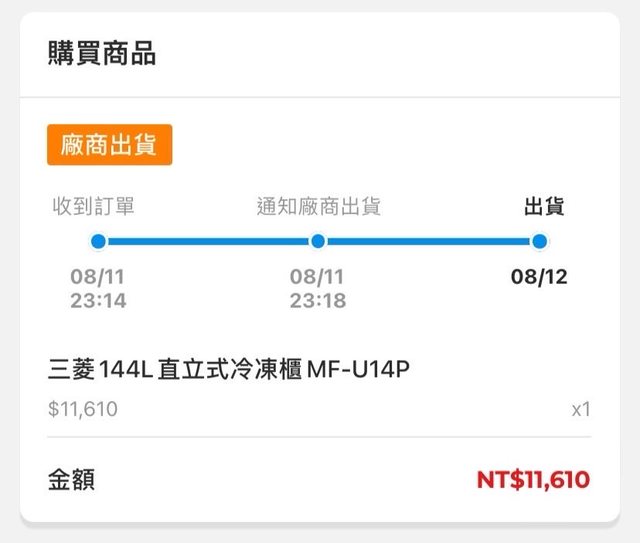The height and width of the screenshot is (543, 640).
Task: Click the 金額 total label
Action: pos(72,479)
